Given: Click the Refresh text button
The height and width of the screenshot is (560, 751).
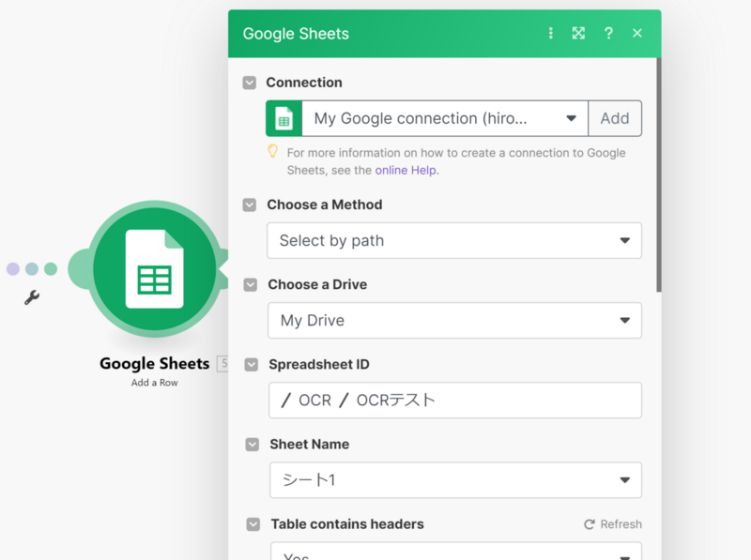Looking at the screenshot, I should coord(621,524).
